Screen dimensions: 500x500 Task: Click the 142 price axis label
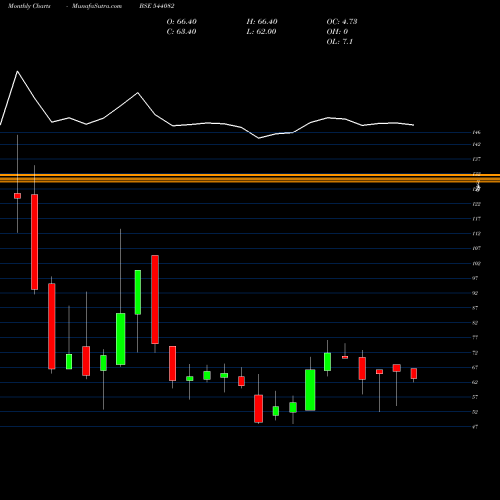(x=476, y=144)
